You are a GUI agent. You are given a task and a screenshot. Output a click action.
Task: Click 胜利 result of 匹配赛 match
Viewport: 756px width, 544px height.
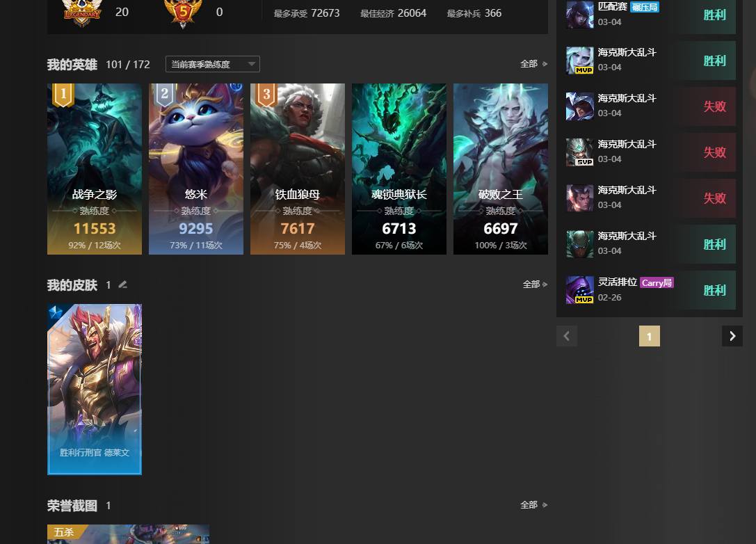[x=714, y=15]
